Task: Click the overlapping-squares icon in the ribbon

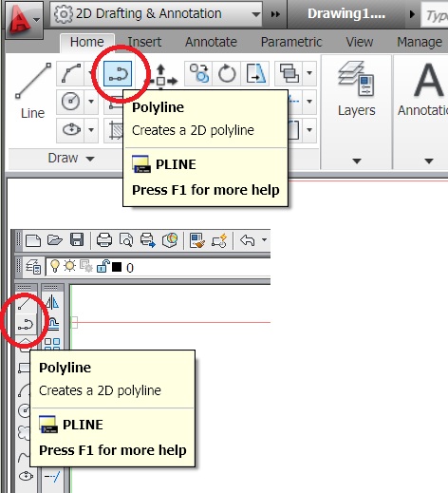Action: [x=289, y=73]
